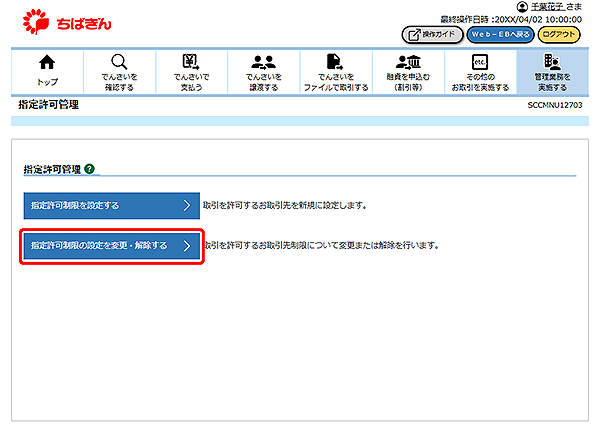Log out with the ログアウト button
The image size is (600, 433).
pyautogui.click(x=559, y=35)
